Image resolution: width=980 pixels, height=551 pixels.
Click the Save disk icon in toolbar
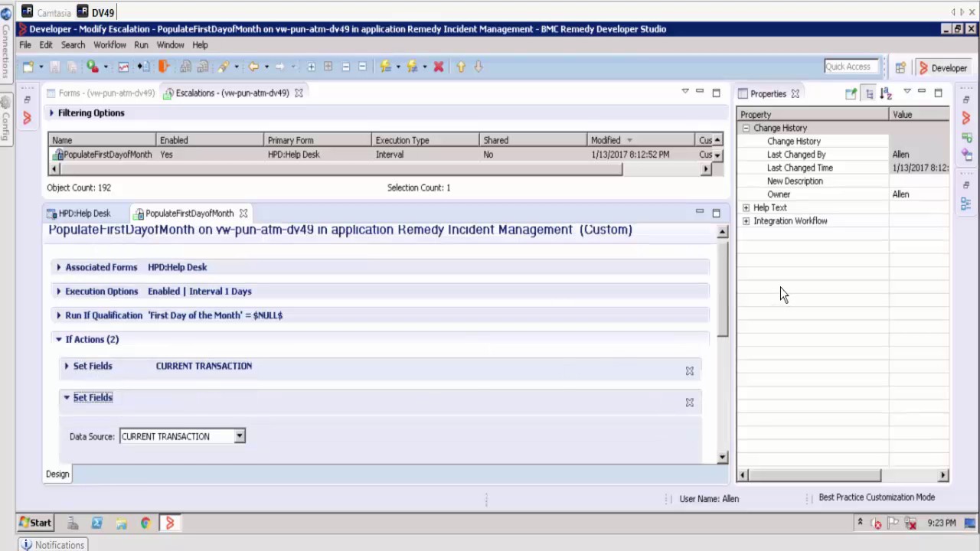tap(56, 67)
